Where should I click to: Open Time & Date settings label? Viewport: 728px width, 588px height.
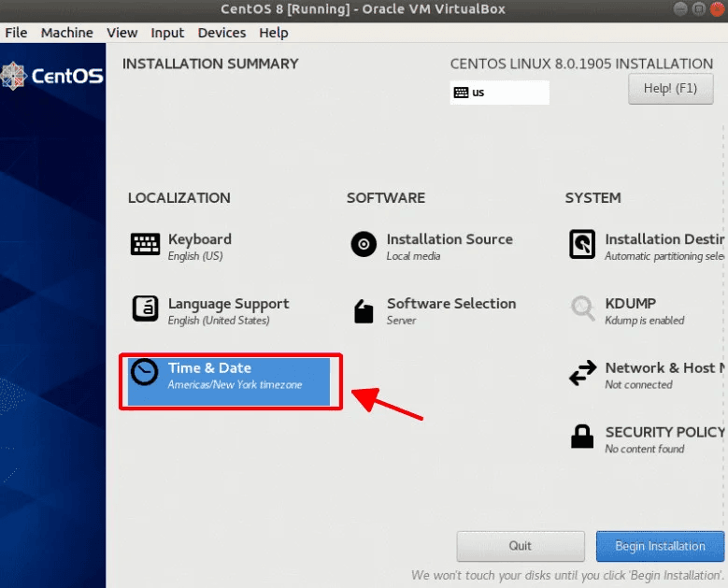tap(209, 367)
